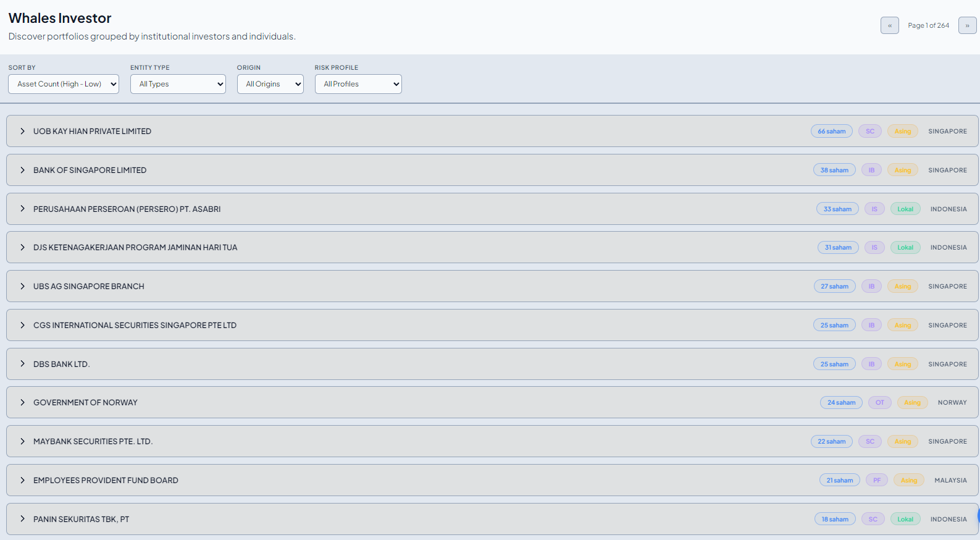Click the 31 saham badge
The height and width of the screenshot is (540, 980).
point(838,247)
